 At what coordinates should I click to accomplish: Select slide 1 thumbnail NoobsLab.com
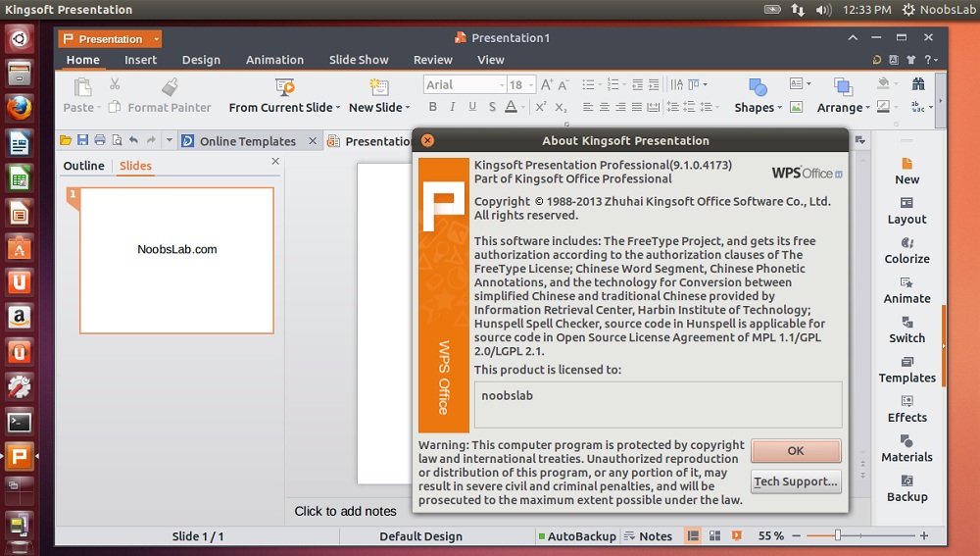pos(176,261)
